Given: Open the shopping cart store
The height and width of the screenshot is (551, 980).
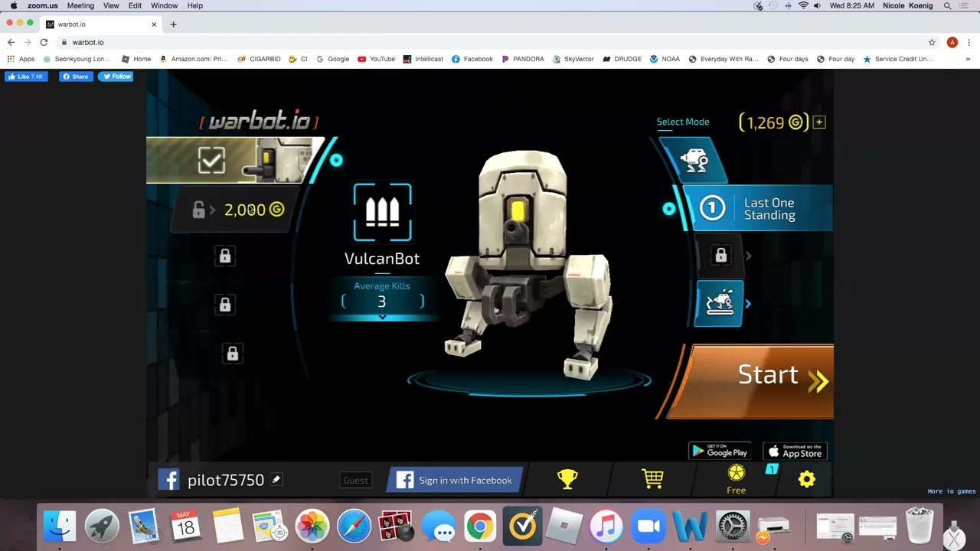Looking at the screenshot, I should 652,479.
